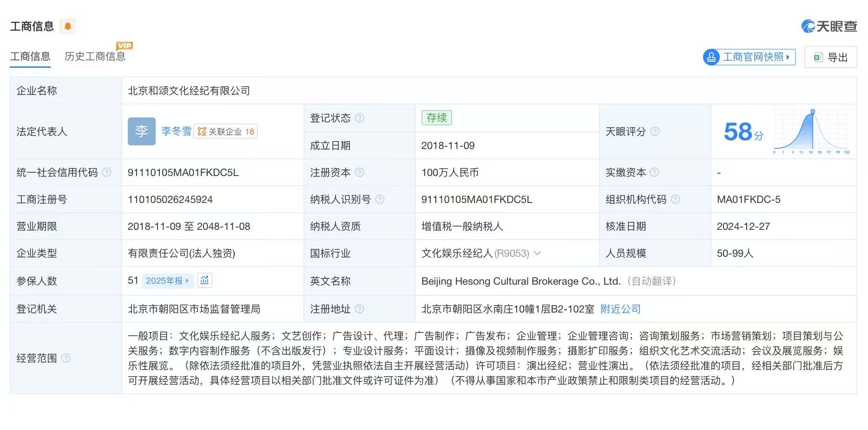
Task: Click the 天眼查 logo
Action: pyautogui.click(x=829, y=26)
